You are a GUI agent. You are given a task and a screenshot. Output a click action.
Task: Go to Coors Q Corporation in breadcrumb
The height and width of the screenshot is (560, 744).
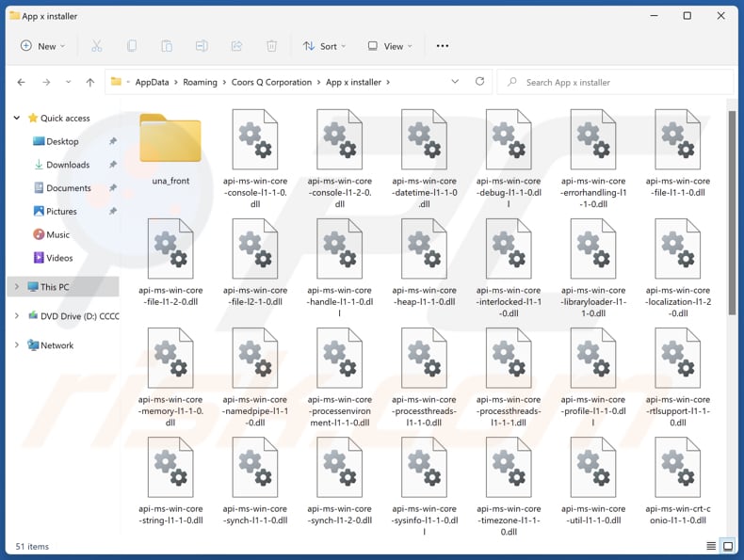(x=271, y=82)
